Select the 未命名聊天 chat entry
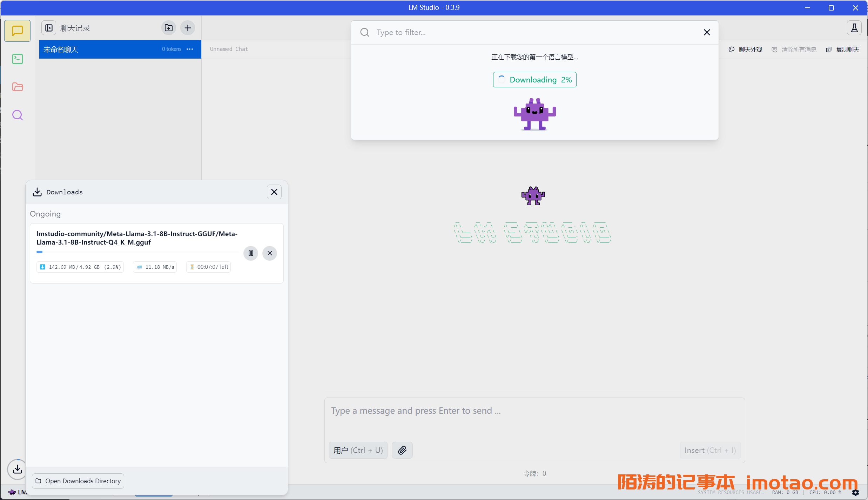Screen dimensions: 868x500 pyautogui.click(x=98, y=49)
